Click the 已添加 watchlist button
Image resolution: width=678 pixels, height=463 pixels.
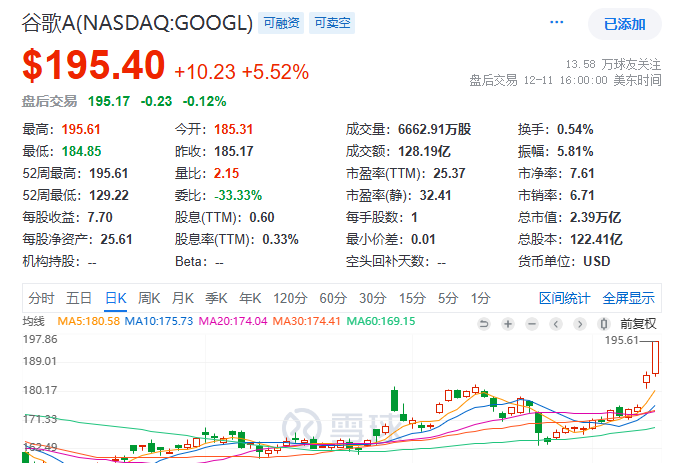point(625,24)
